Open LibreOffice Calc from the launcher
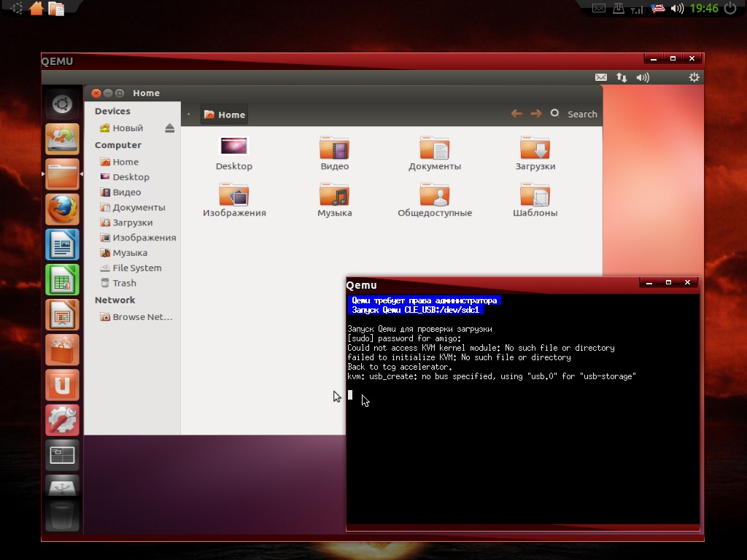Image resolution: width=747 pixels, height=560 pixels. (x=62, y=280)
